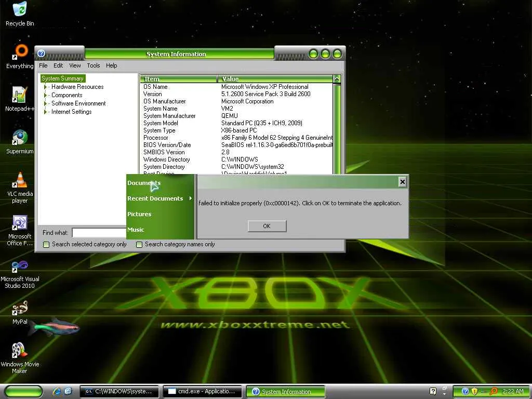Viewport: 532px width, 399px height.
Task: Expand Components tree node
Action: click(x=45, y=96)
